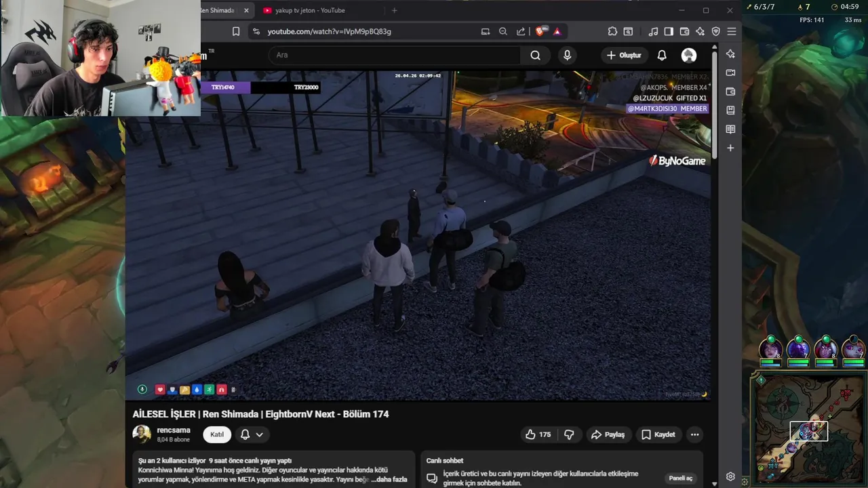Open the browser hamburger menu
The width and height of the screenshot is (868, 488).
732,31
